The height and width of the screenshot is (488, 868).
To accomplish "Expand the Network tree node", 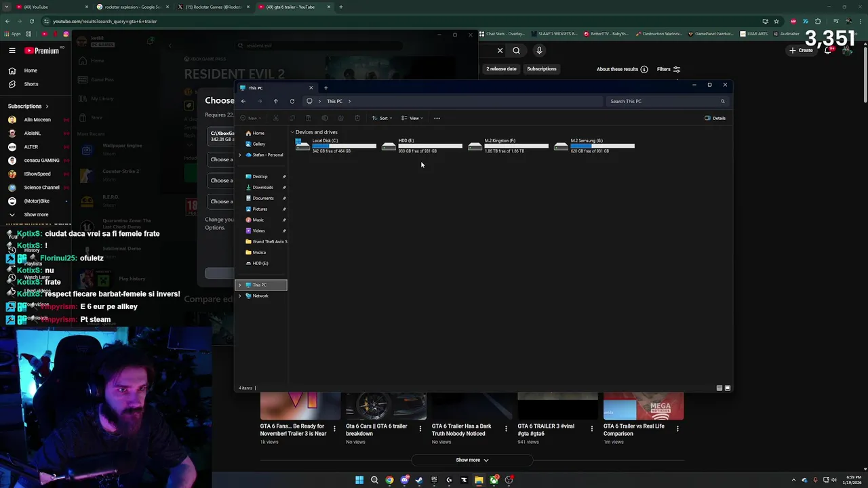I will coord(239,296).
